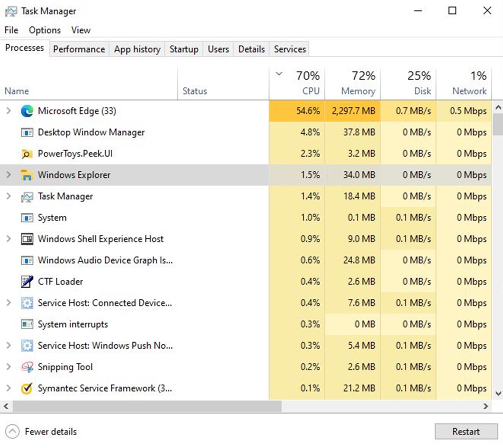Expand the Microsoft Edge process group
This screenshot has width=503, height=448.
tap(8, 111)
